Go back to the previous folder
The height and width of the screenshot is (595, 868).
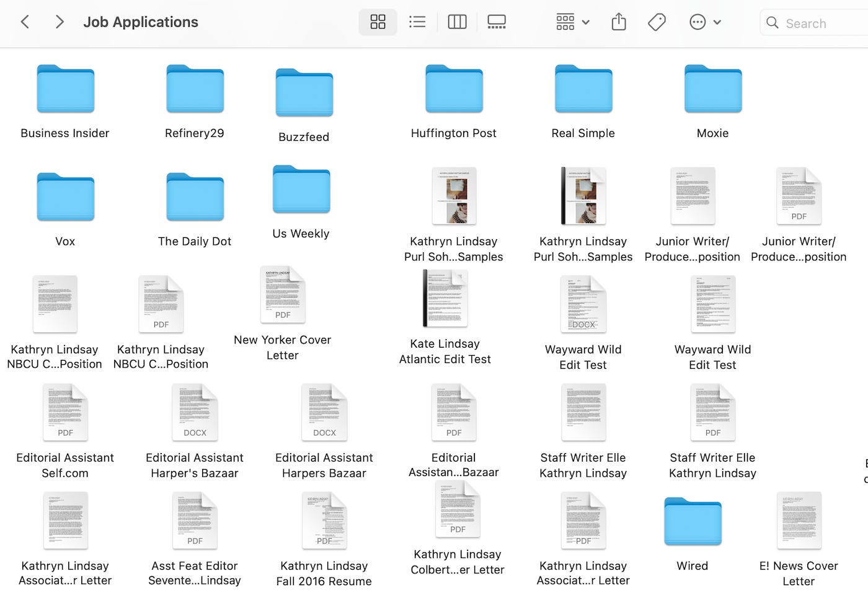25,22
